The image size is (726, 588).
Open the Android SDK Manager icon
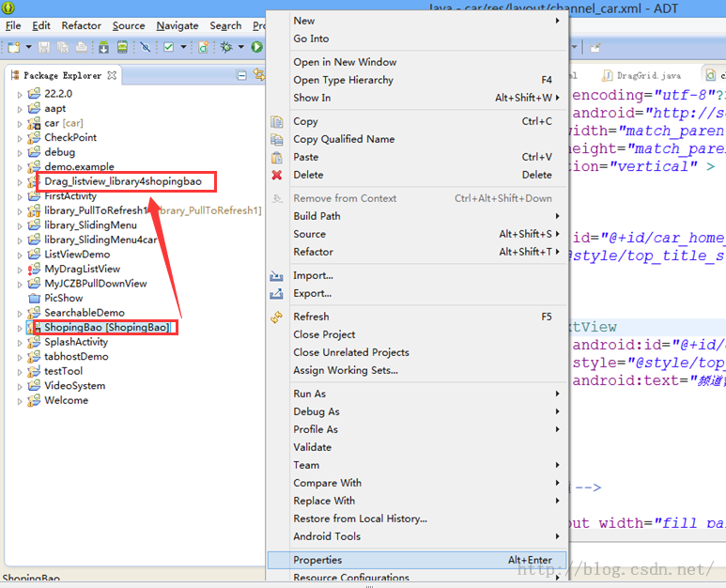[x=103, y=47]
